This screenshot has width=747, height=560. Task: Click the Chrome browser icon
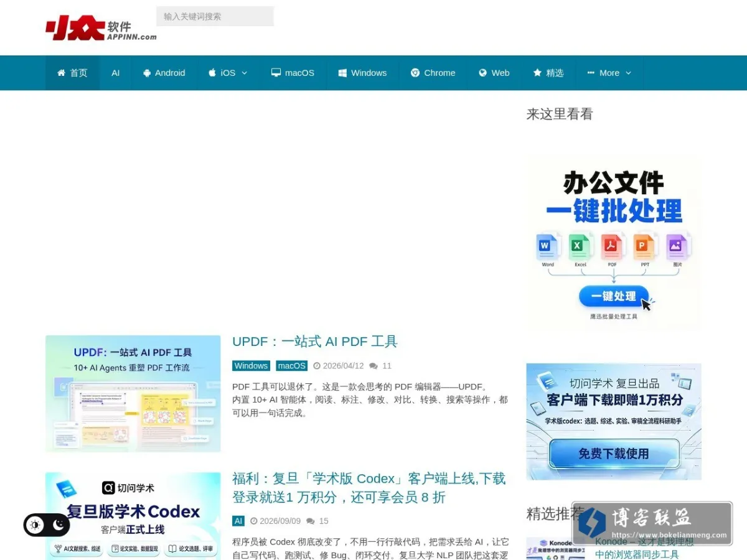(x=415, y=73)
